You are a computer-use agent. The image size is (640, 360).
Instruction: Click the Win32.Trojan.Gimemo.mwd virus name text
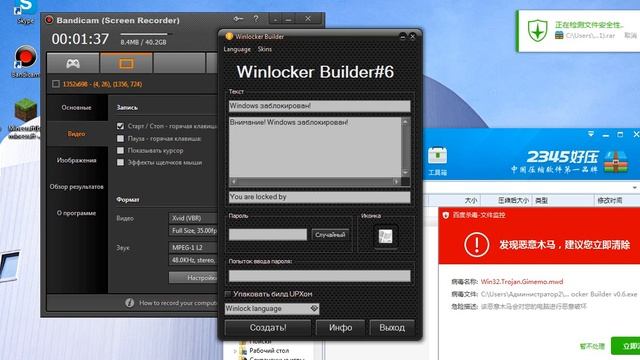tap(522, 282)
